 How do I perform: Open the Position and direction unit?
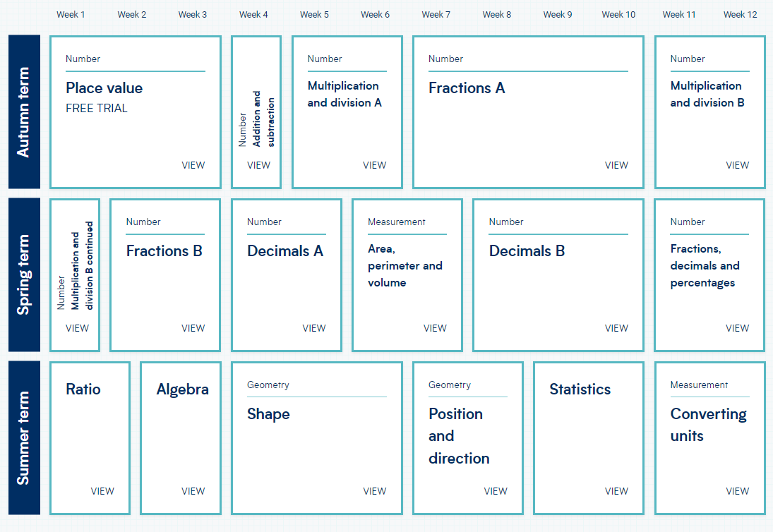point(468,438)
